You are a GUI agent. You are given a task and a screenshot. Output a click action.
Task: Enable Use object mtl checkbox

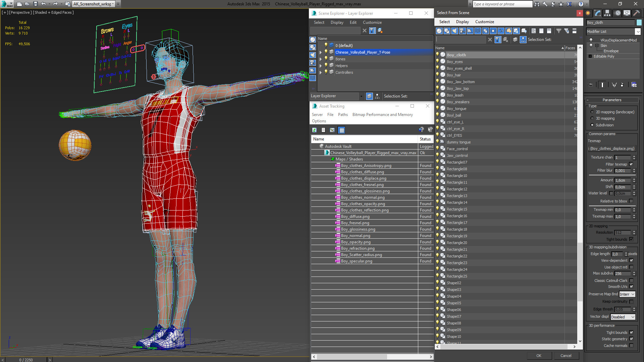pyautogui.click(x=631, y=267)
